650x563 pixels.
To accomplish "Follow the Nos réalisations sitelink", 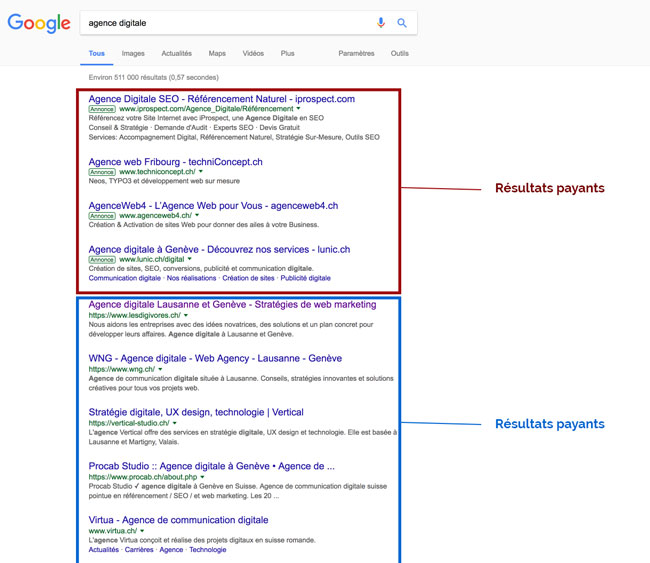I will [x=192, y=278].
